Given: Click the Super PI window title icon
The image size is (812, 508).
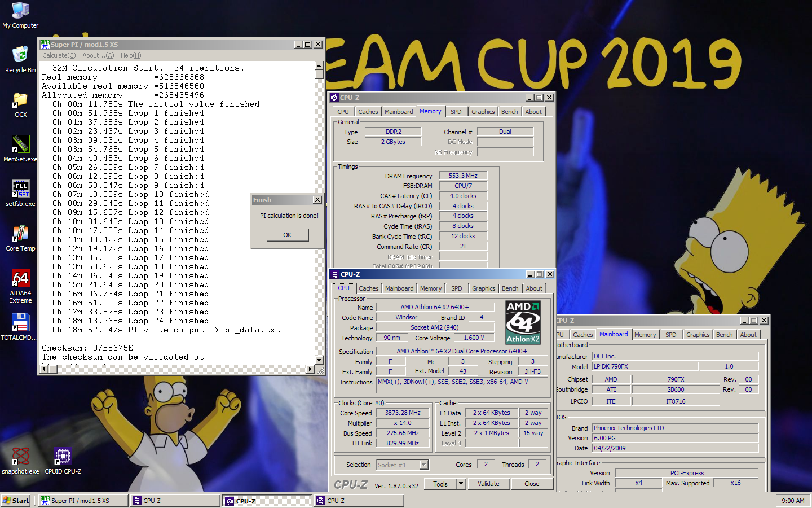Looking at the screenshot, I should (x=45, y=44).
